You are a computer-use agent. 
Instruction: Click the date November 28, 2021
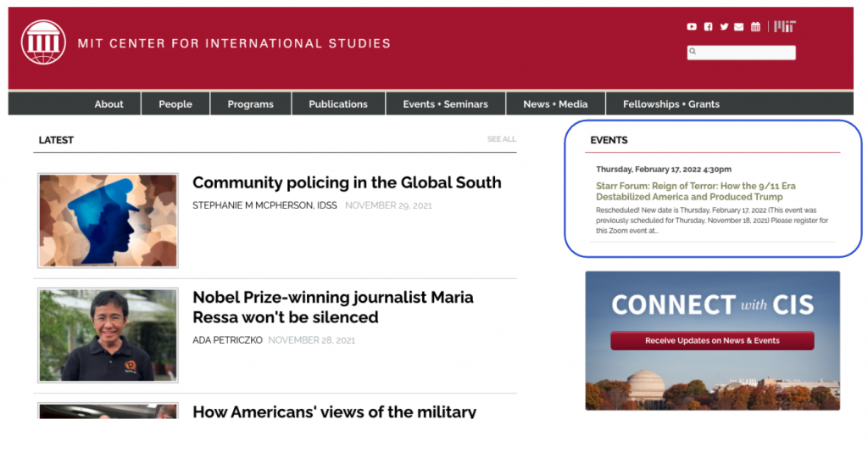[x=312, y=340]
